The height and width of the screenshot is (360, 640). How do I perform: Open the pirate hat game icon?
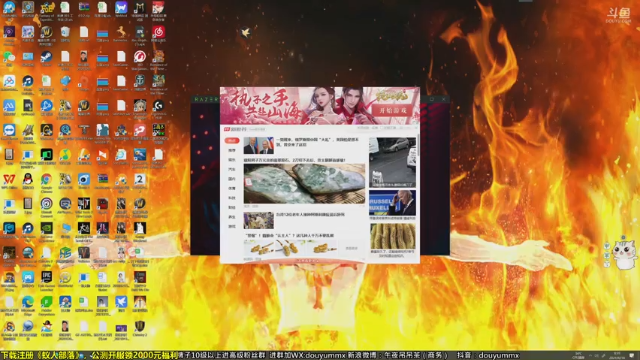47,326
